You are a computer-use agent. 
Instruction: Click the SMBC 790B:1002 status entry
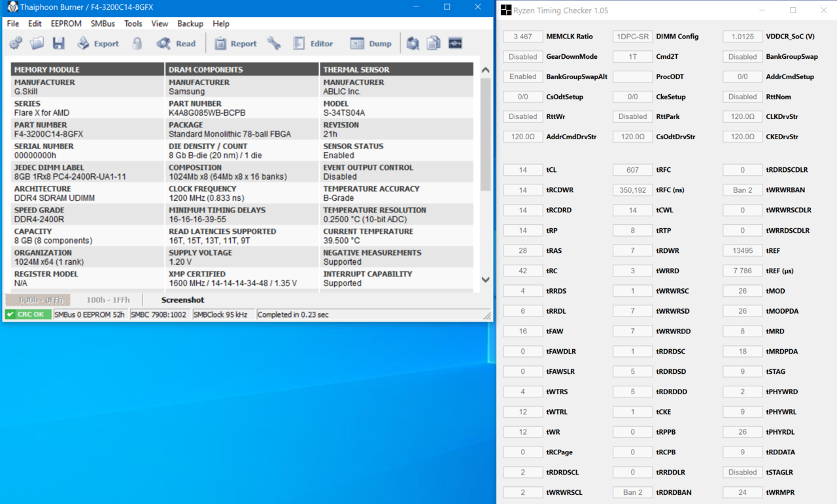158,315
